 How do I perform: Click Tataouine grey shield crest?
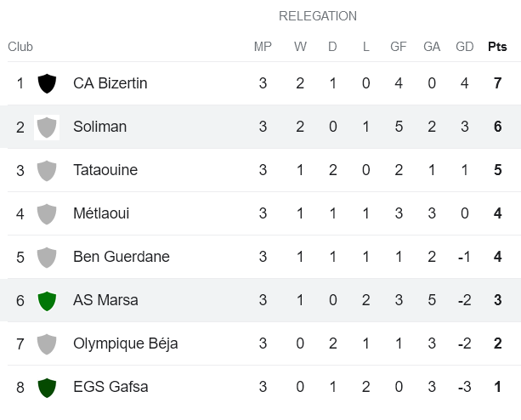(x=47, y=170)
